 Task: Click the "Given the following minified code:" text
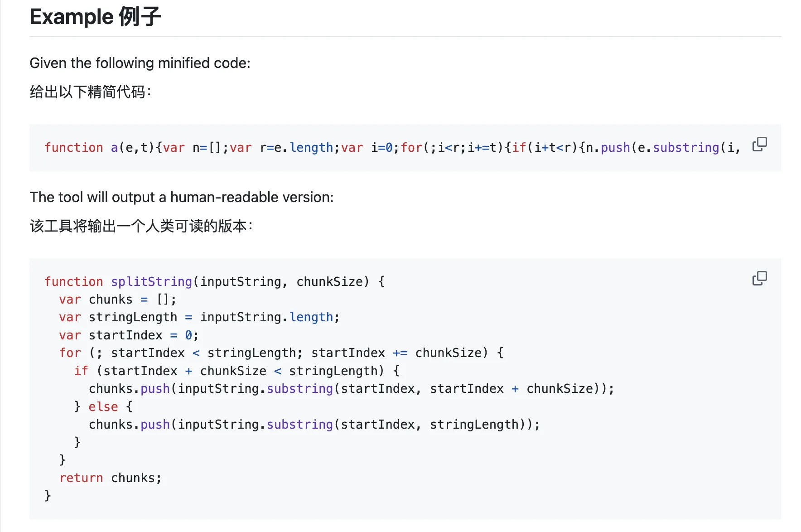140,63
